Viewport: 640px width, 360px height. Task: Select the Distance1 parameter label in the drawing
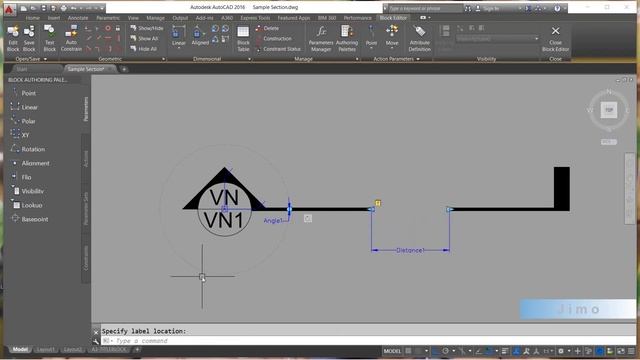(x=410, y=250)
